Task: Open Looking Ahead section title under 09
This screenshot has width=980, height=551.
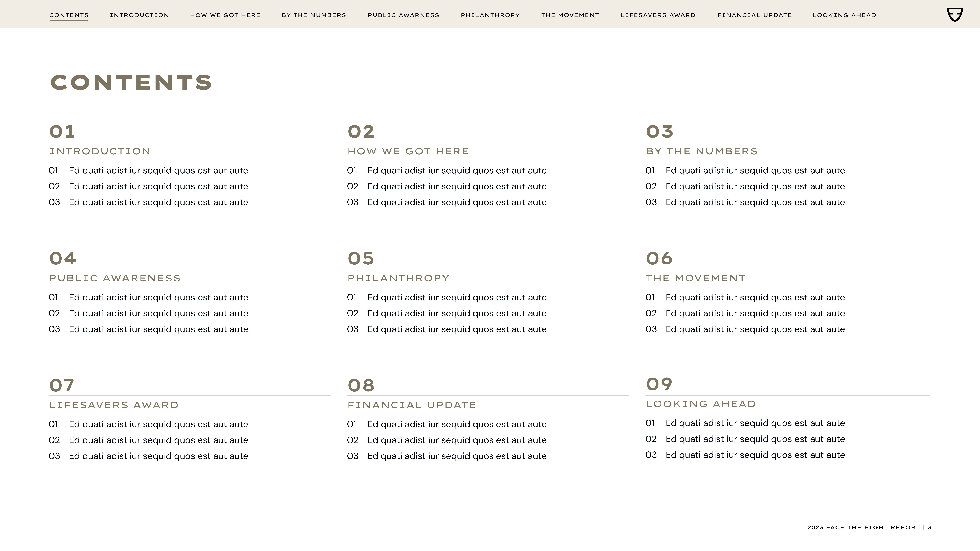Action: (701, 404)
